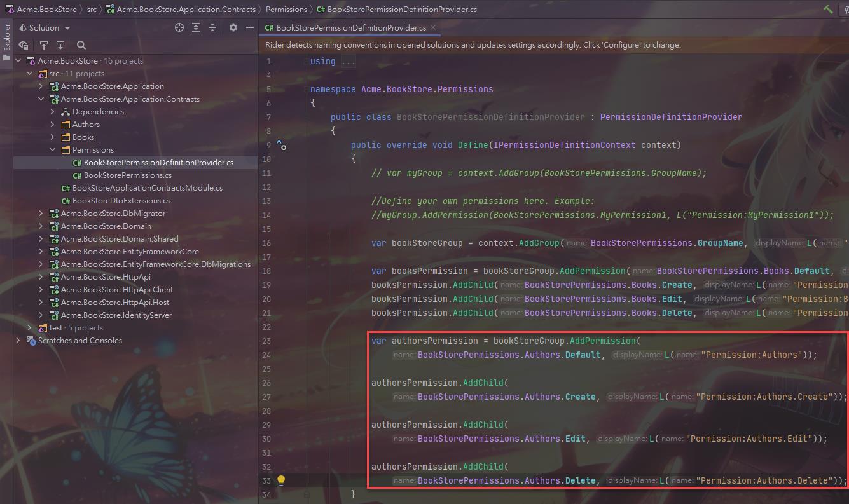Screen dimensions: 849x504
Task: Click Permissions in the breadcrumb path
Action: tap(286, 10)
